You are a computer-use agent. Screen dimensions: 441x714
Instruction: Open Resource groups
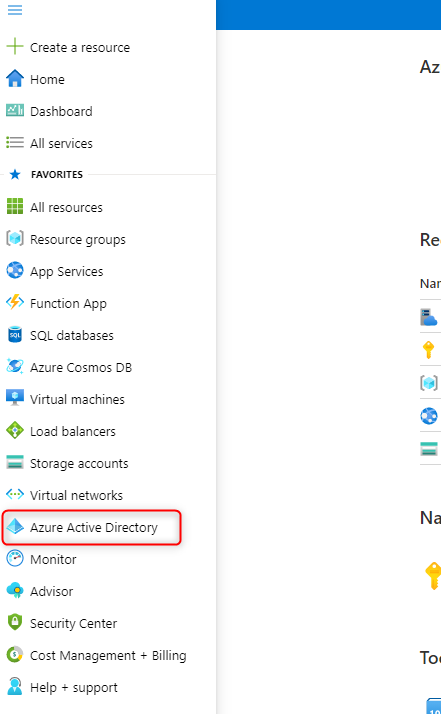point(77,240)
